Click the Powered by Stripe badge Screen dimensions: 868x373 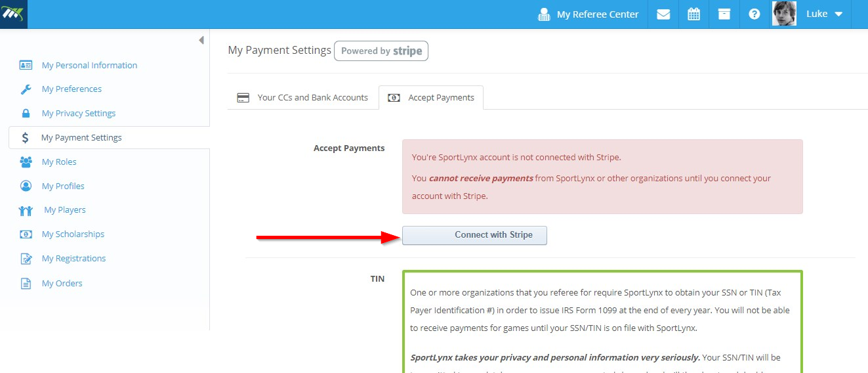pos(381,51)
